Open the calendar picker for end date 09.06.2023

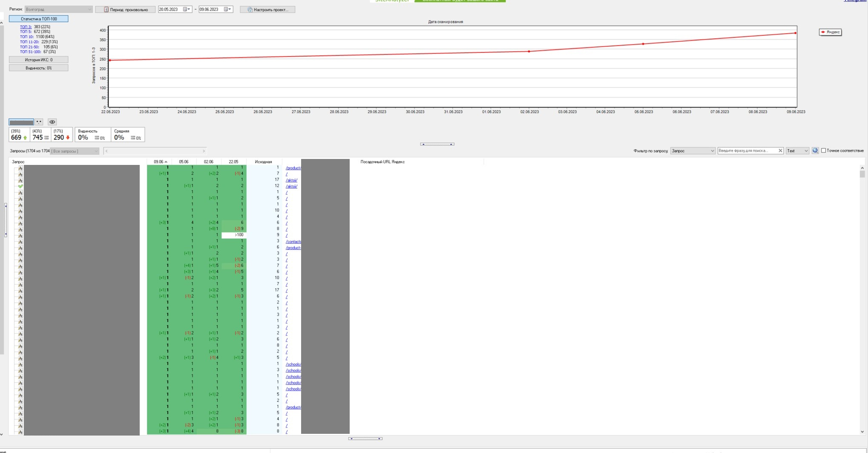tap(227, 9)
